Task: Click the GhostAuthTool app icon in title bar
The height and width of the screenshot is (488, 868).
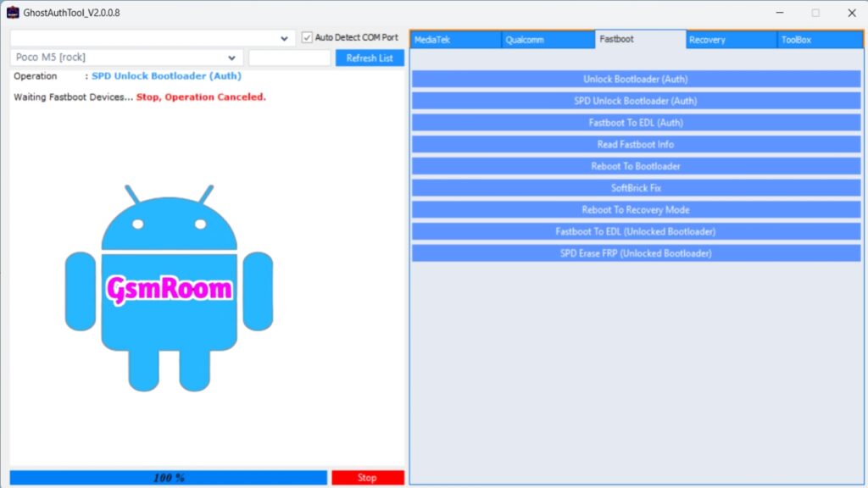Action: click(x=13, y=13)
